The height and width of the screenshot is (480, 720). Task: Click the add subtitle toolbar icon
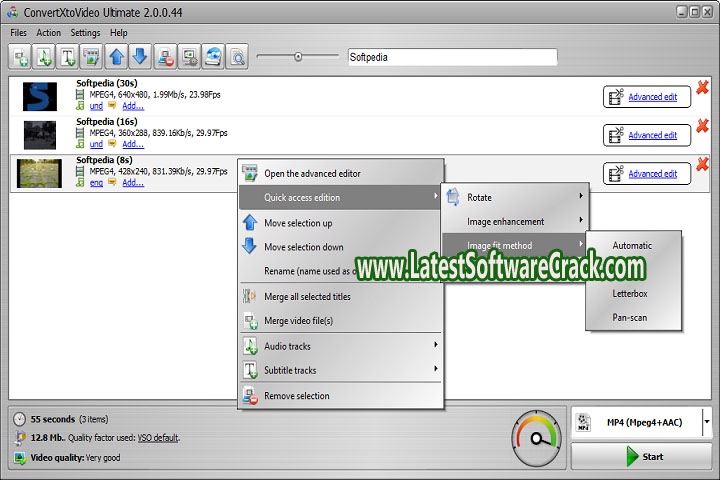(x=69, y=58)
